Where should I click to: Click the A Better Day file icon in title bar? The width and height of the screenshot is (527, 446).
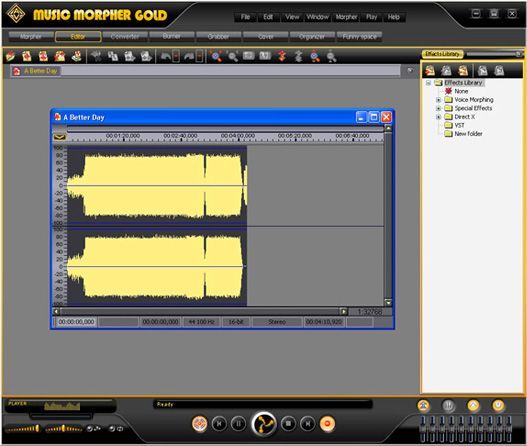click(58, 117)
